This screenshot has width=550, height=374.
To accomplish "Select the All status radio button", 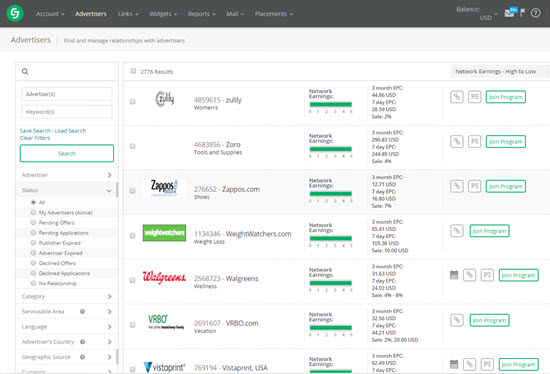I will 33,202.
